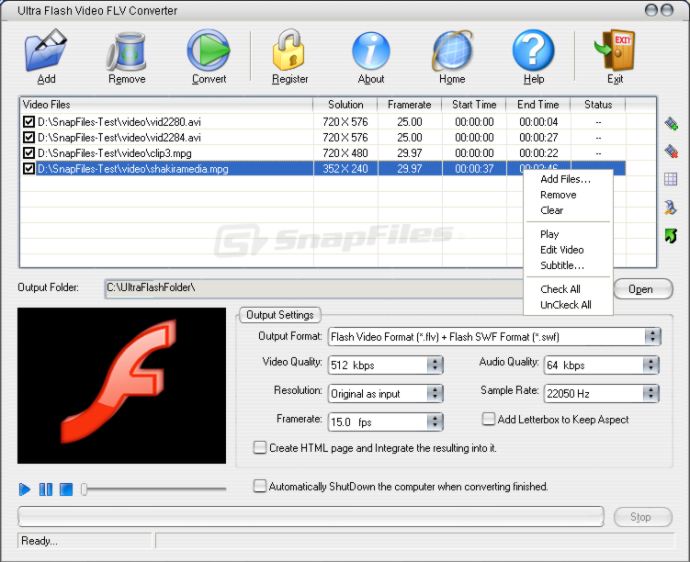Open the Register padlock icon
The width and height of the screenshot is (690, 562).
click(x=289, y=50)
